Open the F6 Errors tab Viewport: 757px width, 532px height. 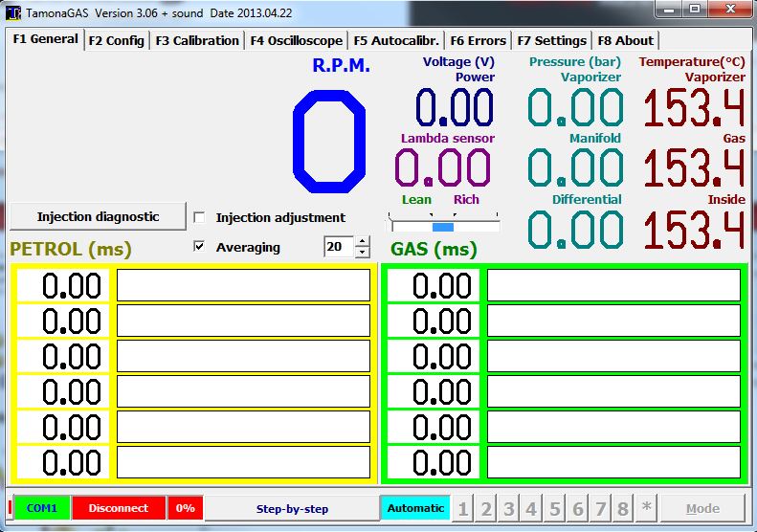[x=478, y=40]
